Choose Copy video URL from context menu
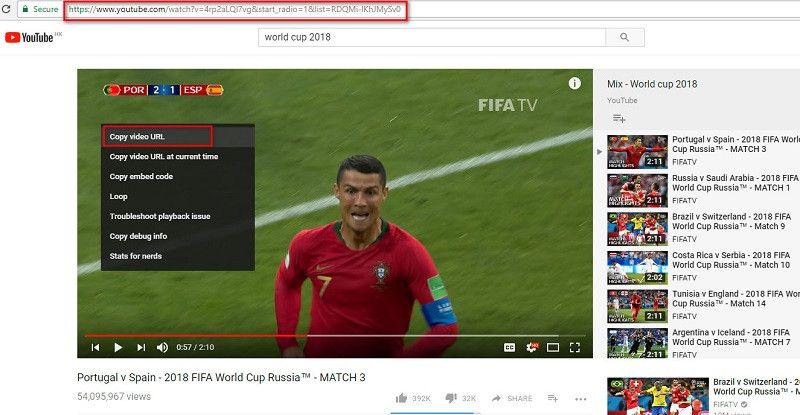 point(178,137)
